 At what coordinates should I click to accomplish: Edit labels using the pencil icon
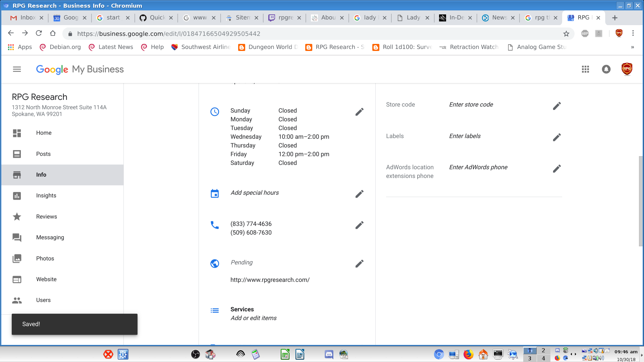[x=557, y=137]
